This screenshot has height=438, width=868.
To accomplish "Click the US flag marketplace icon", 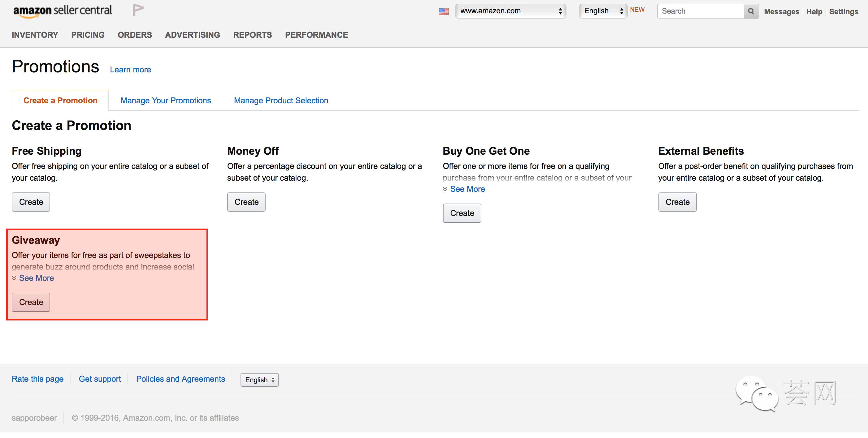I will pos(444,11).
